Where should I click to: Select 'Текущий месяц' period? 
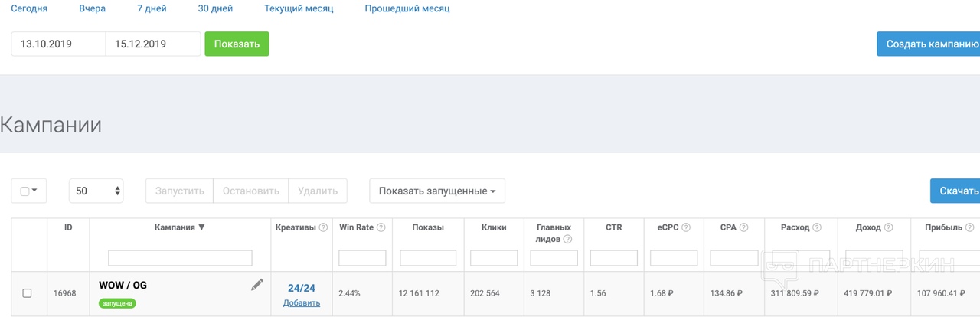pyautogui.click(x=299, y=9)
